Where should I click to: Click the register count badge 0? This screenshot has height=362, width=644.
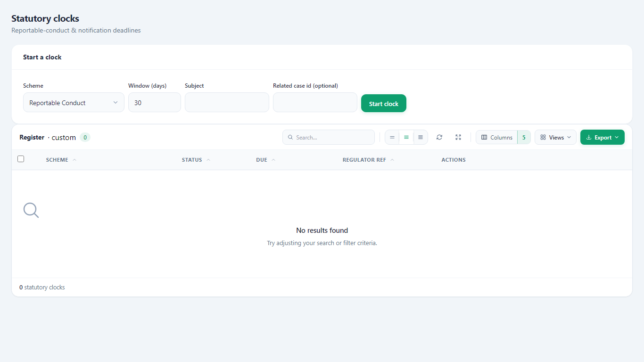point(85,137)
